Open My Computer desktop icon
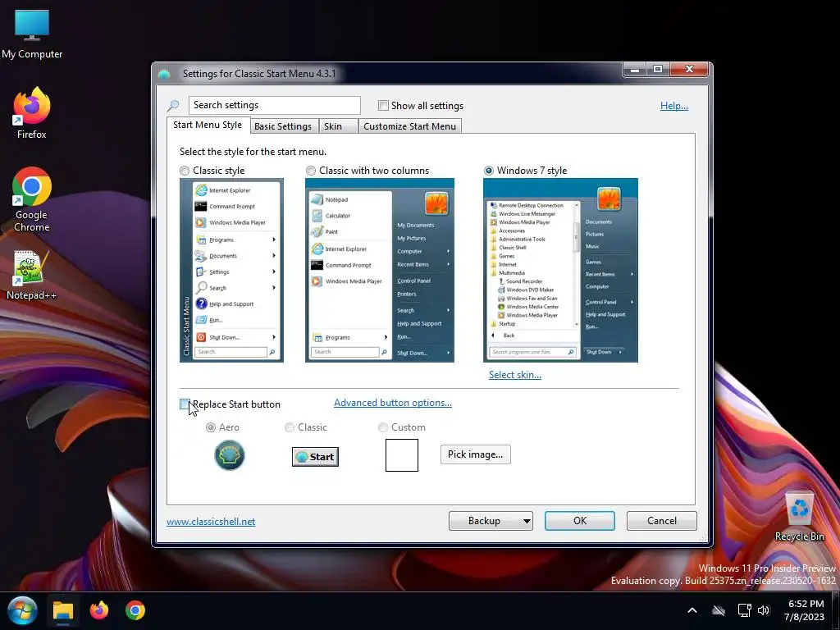 point(32,34)
